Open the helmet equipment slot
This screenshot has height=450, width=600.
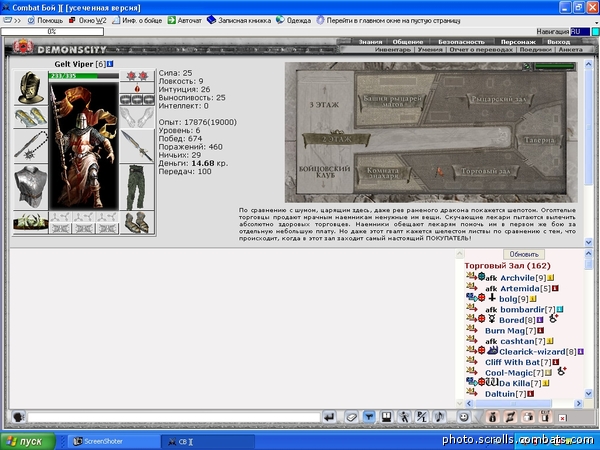31,88
